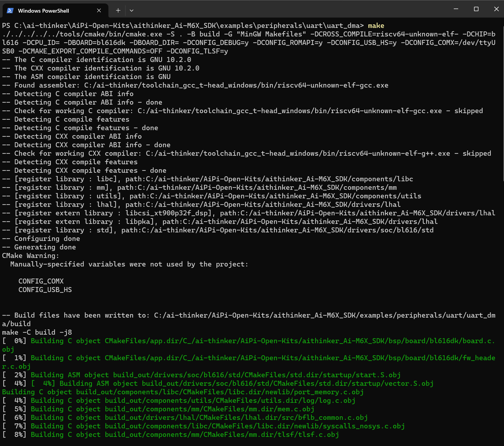Click the log.c.obj build line
The image size is (504, 446).
click(179, 401)
